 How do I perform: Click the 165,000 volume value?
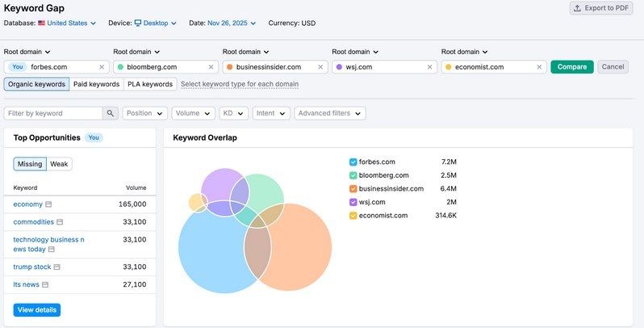click(132, 204)
